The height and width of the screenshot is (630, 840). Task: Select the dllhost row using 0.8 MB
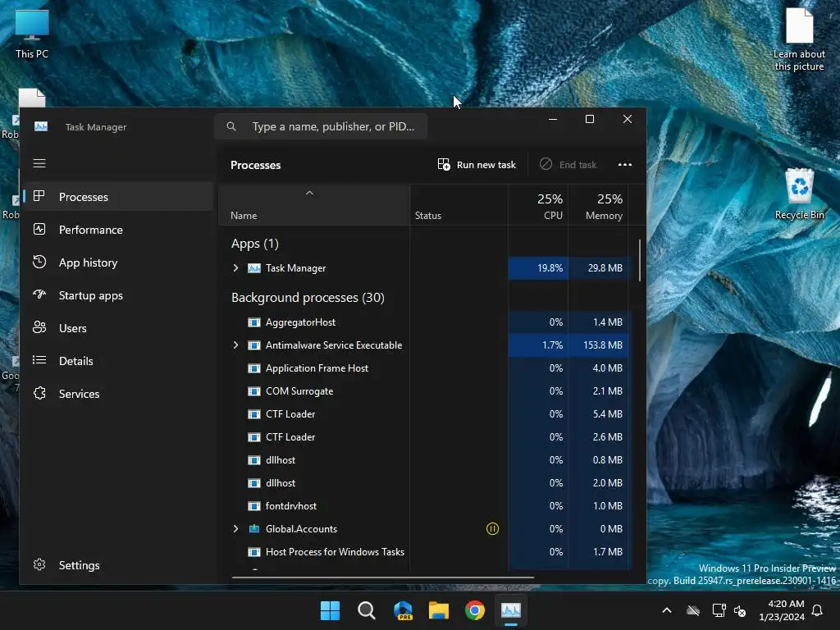(x=427, y=460)
